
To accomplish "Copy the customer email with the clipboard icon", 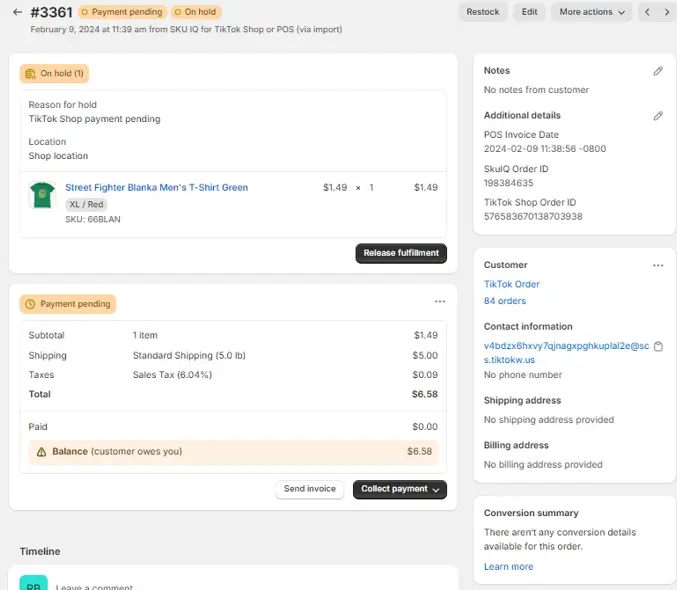I will pos(657,347).
